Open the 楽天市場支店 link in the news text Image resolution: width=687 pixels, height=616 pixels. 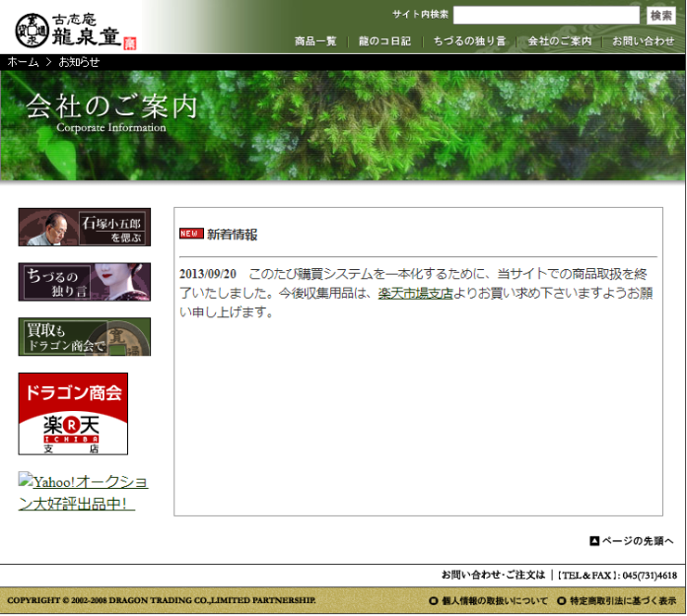[415, 293]
